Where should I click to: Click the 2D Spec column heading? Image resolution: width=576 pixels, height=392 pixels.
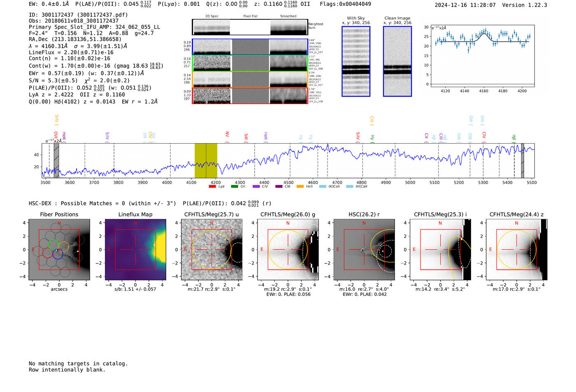point(212,16)
